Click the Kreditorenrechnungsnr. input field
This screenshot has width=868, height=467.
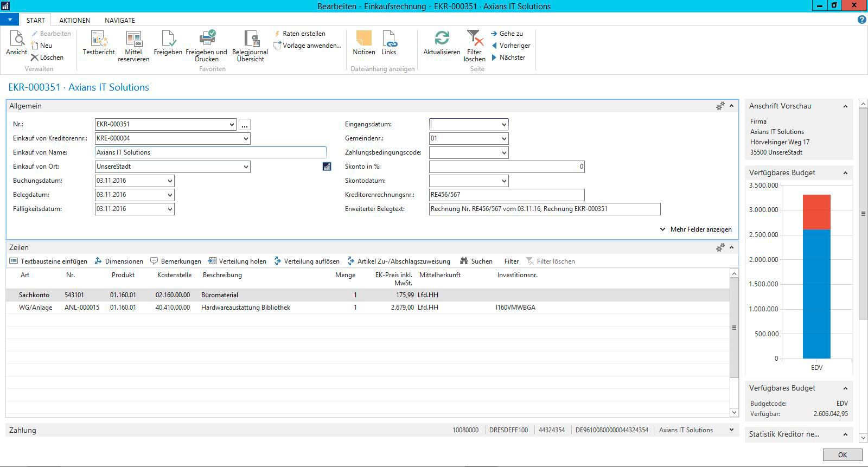pos(506,195)
